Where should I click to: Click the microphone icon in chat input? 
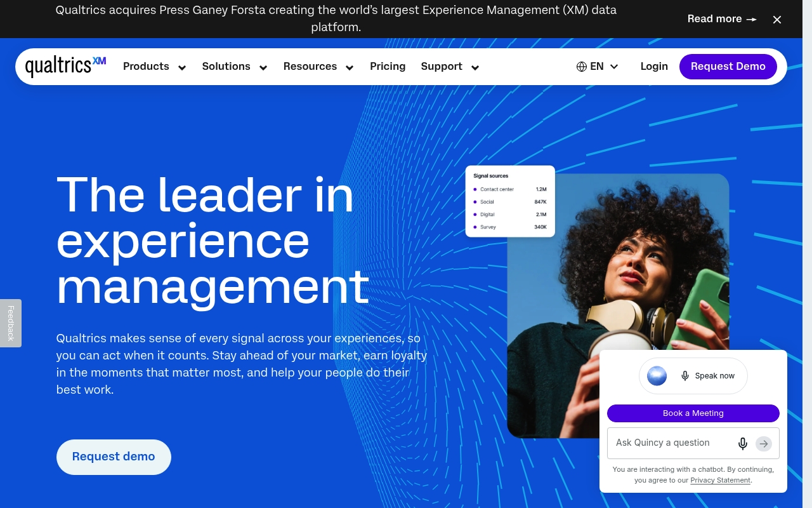click(x=743, y=444)
